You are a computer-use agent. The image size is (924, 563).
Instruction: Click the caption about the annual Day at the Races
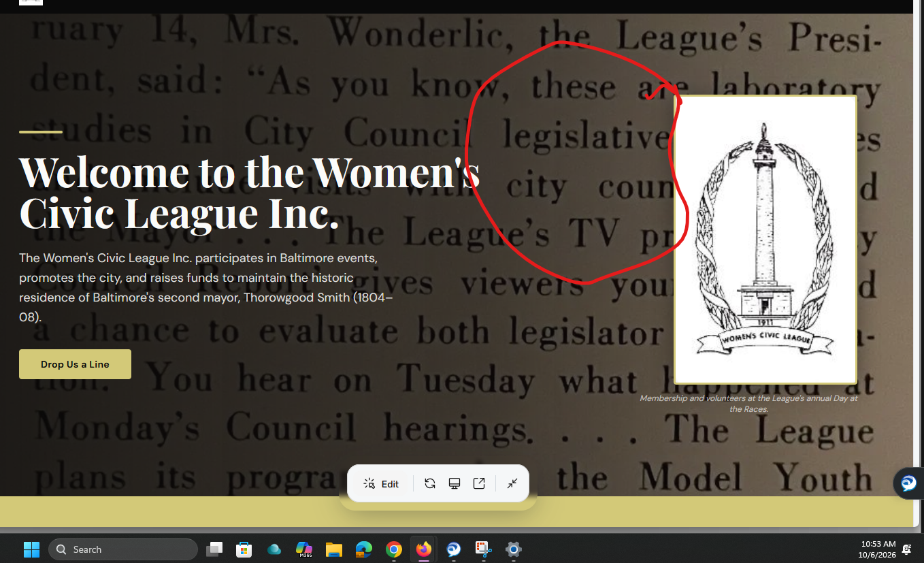748,404
